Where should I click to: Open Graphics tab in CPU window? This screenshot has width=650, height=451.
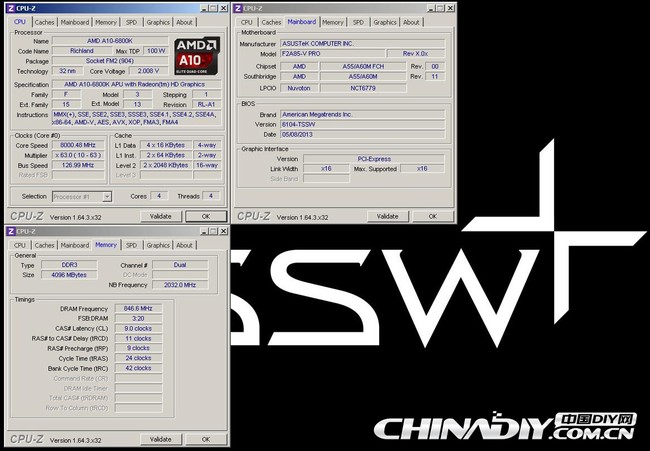pos(158,22)
